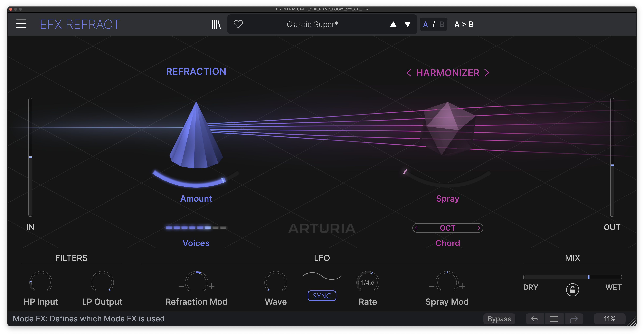Select previous chord left of OCT
This screenshot has width=644, height=335.
tap(417, 228)
